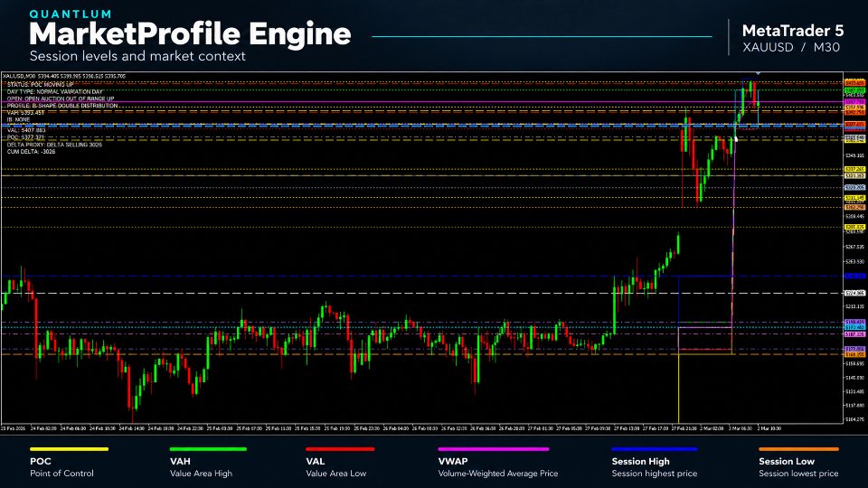The width and height of the screenshot is (868, 488).
Task: Select the yellow POC legend line
Action: 69,449
